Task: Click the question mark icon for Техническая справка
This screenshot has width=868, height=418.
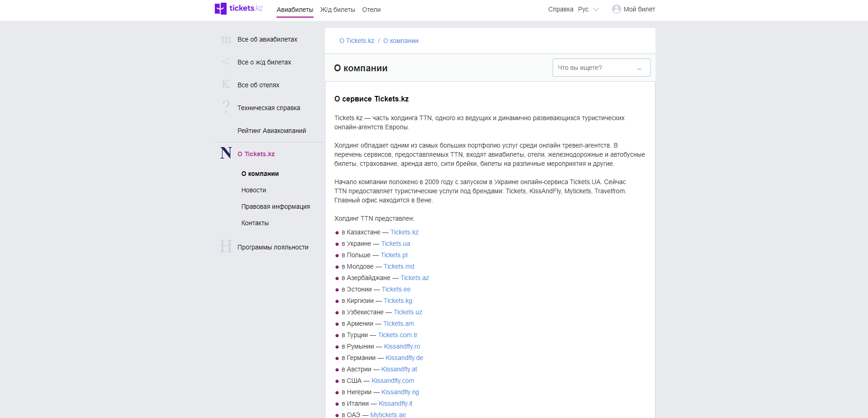Action: coord(226,107)
